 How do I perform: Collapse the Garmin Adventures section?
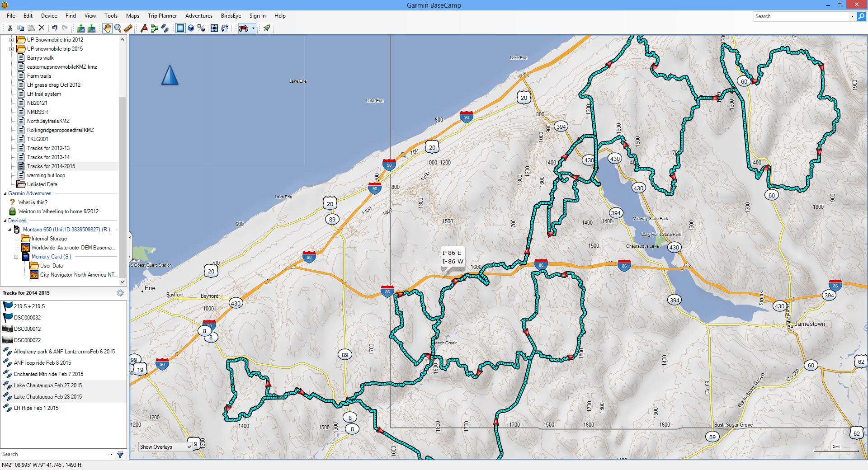5,193
